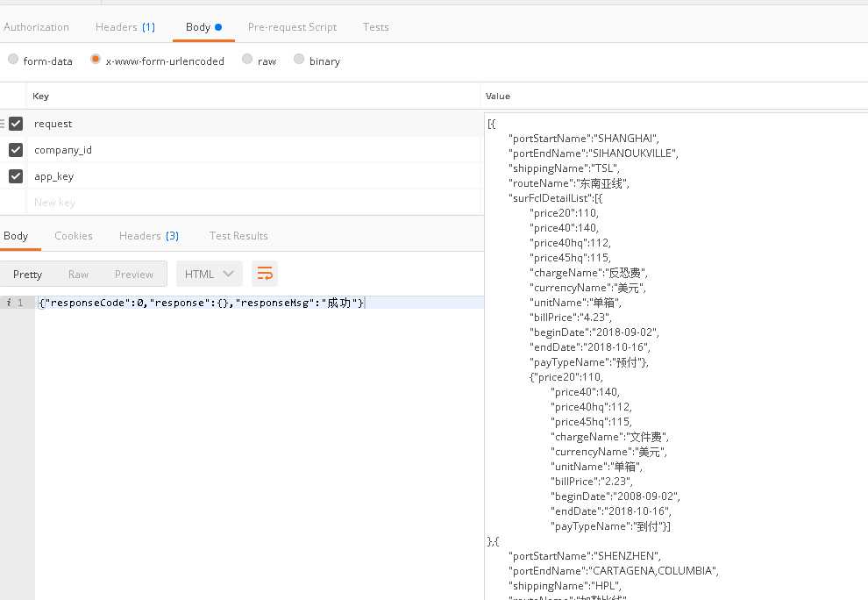This screenshot has height=600, width=868.
Task: Click line number 1 in response gutter
Action: pyautogui.click(x=20, y=303)
